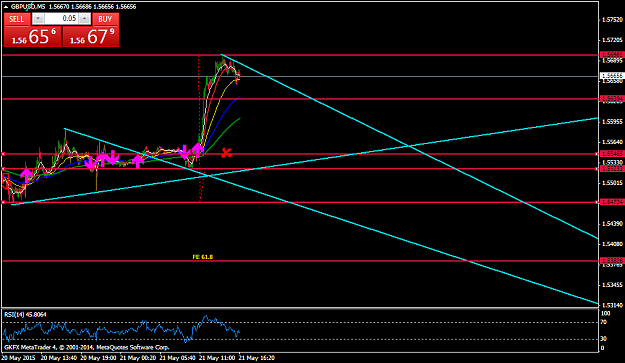Image resolution: width=625 pixels, height=363 pixels.
Task: Click the 1.56 67 buy price tile
Action: pyautogui.click(x=90, y=36)
